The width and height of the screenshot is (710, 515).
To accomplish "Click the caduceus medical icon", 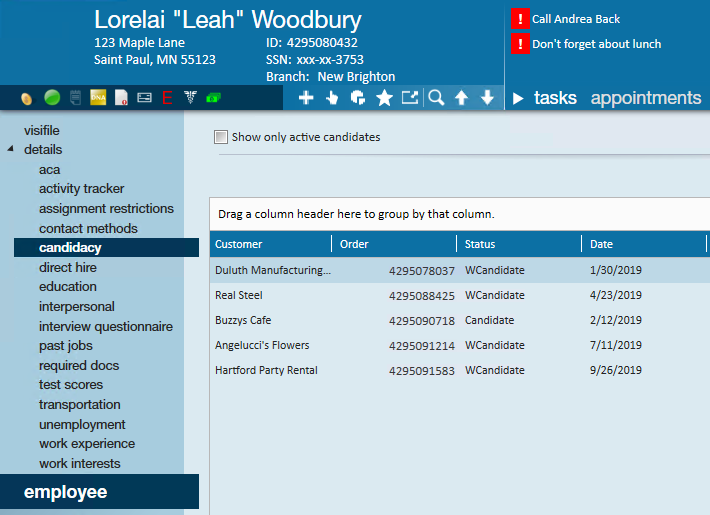I will [x=191, y=97].
